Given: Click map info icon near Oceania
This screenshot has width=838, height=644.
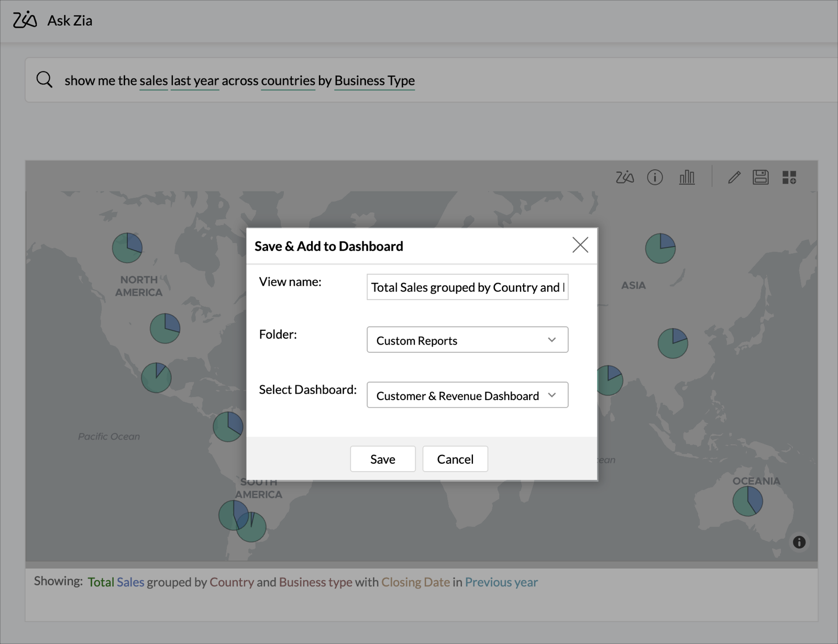Looking at the screenshot, I should point(799,542).
